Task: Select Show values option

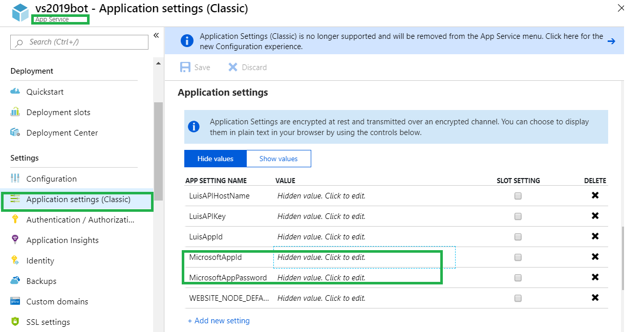Action: [x=278, y=159]
